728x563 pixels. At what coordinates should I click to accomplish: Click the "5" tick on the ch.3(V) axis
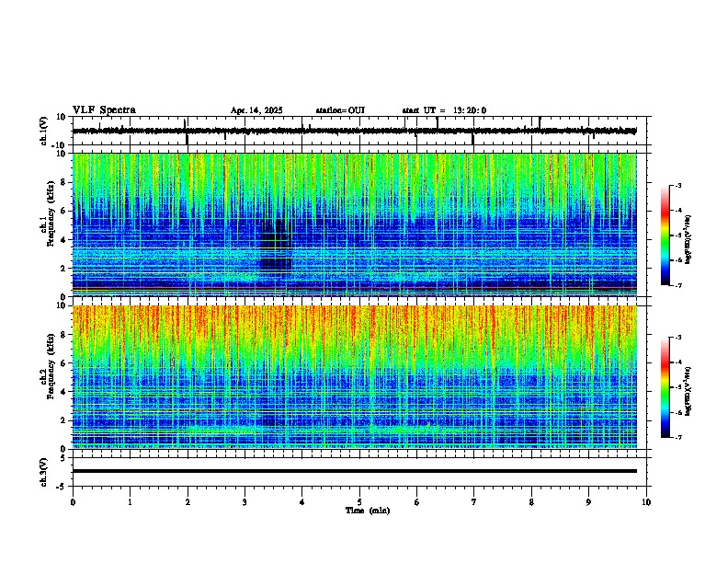64,458
